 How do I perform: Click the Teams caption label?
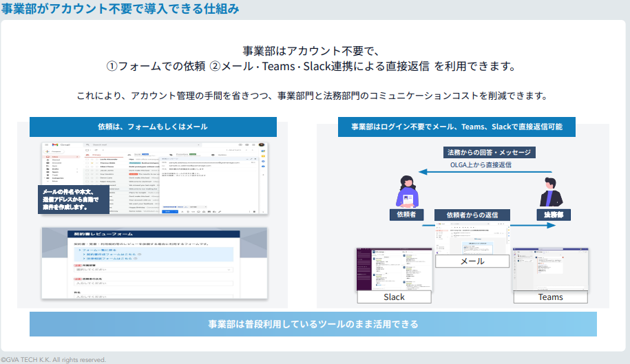tap(550, 297)
